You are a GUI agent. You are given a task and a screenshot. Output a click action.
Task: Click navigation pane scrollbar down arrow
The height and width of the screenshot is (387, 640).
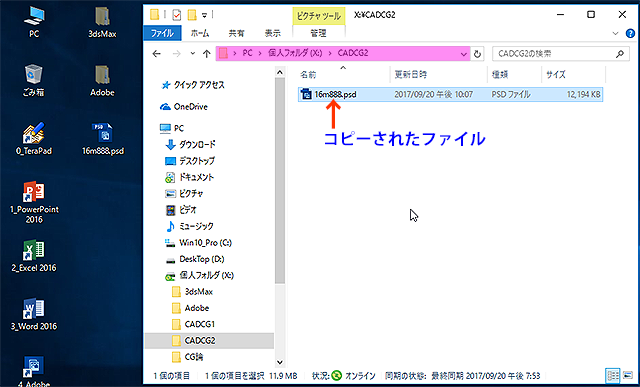(x=280, y=362)
